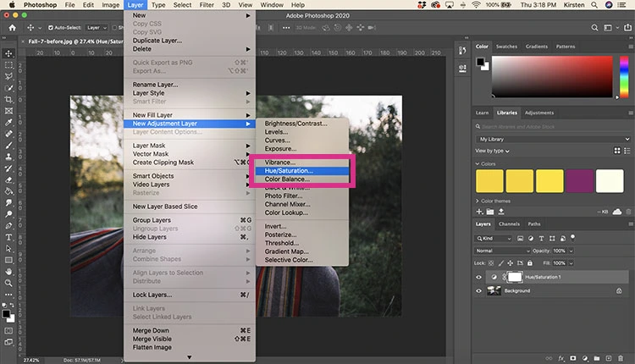Screen dimensions: 635x364
Task: Switch Libraries to list view
Action: (x=627, y=151)
